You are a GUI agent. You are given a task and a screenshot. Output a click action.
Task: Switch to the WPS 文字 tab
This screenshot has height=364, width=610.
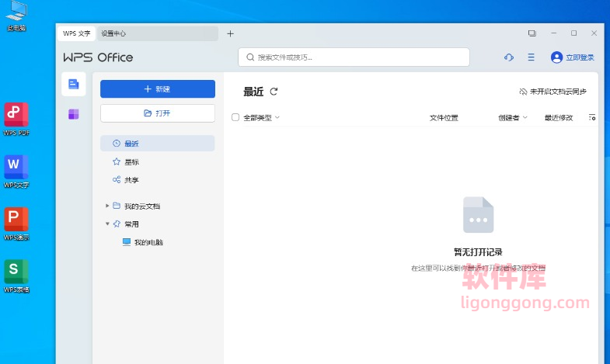pos(77,33)
